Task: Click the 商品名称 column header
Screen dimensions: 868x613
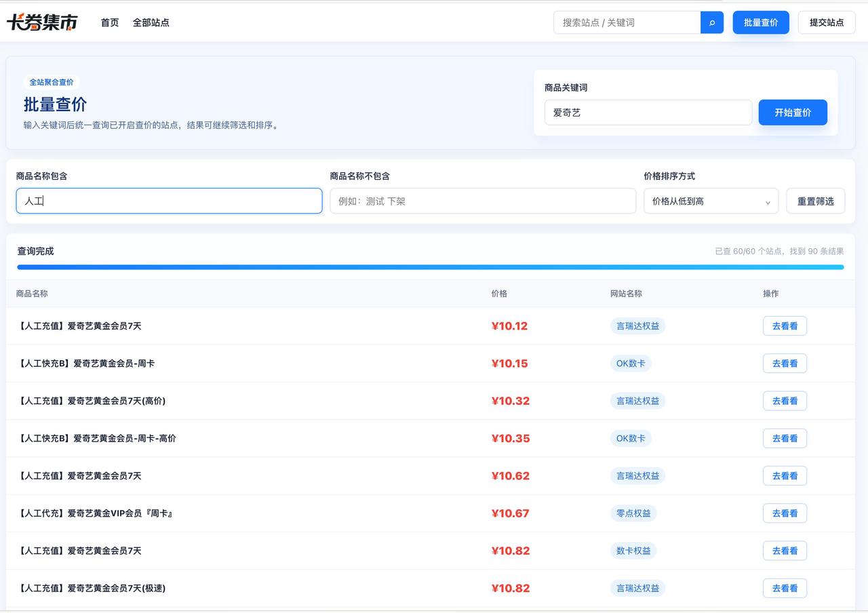Action: [x=32, y=294]
